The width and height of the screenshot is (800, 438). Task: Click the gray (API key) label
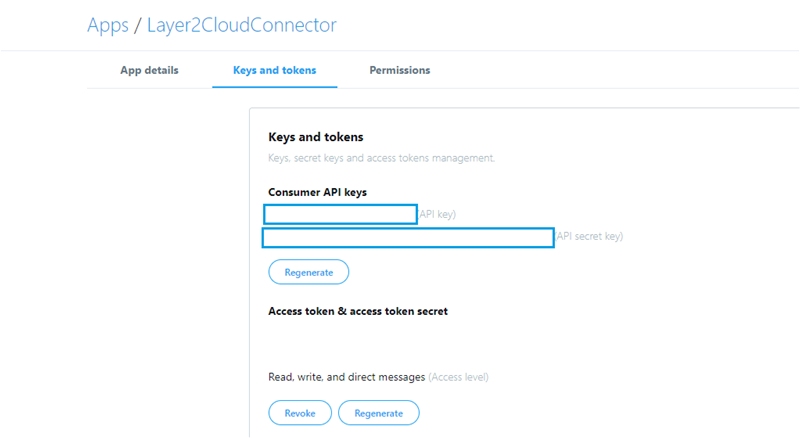[438, 214]
